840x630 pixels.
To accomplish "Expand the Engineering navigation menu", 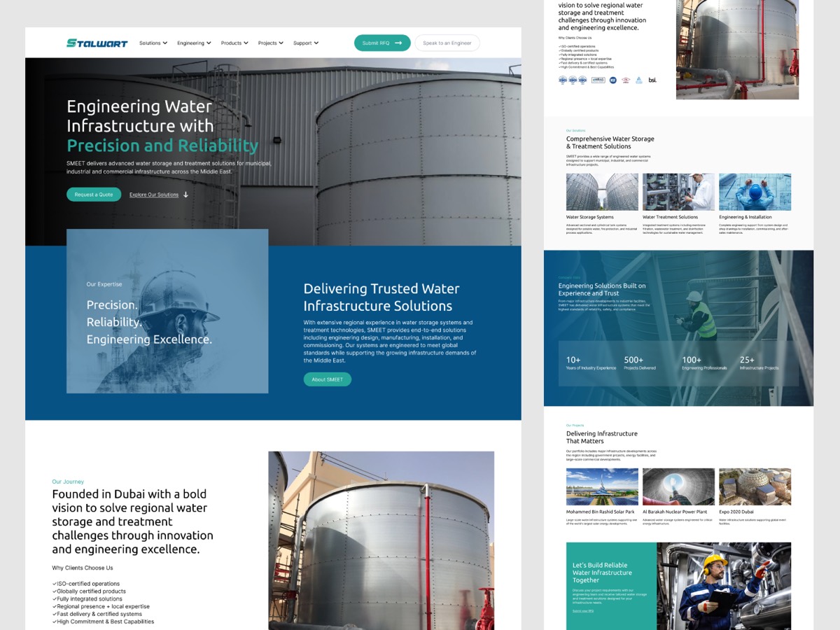I will click(194, 43).
